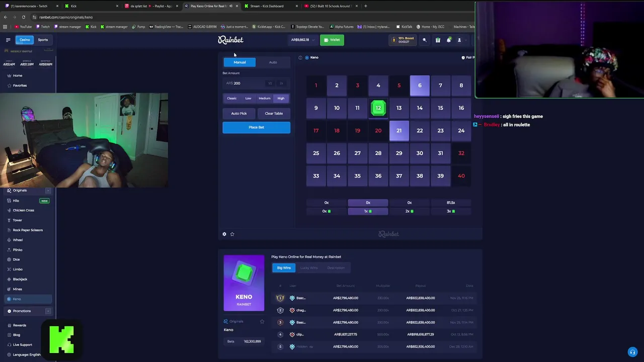Open the user profile icon
This screenshot has width=644, height=362.
[459, 40]
